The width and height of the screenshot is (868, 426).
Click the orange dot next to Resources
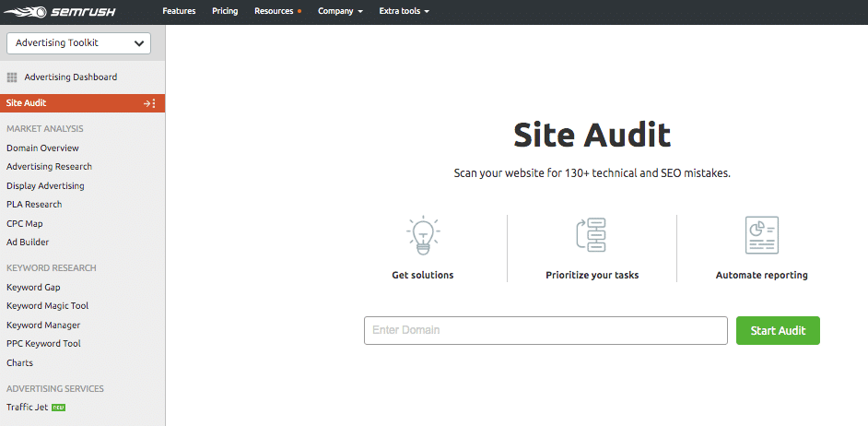(x=299, y=11)
